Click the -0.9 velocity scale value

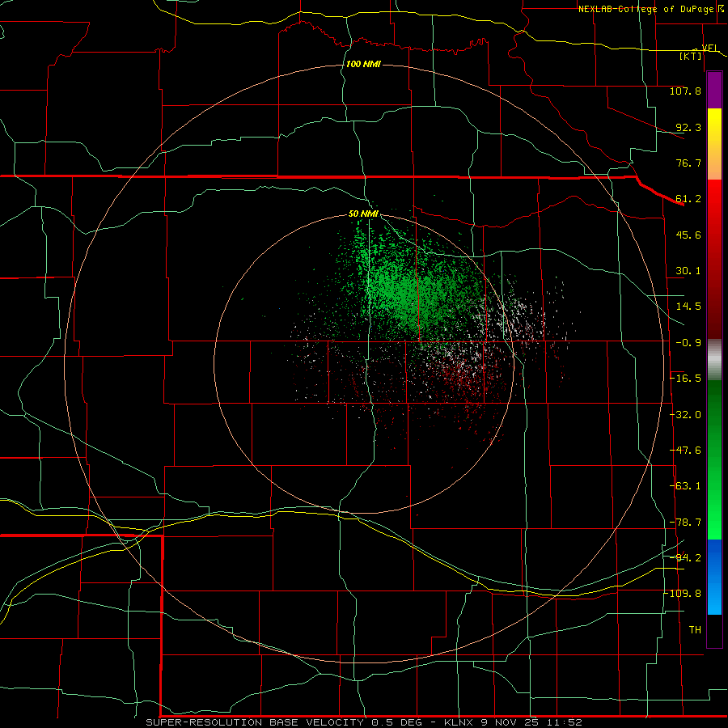click(688, 343)
